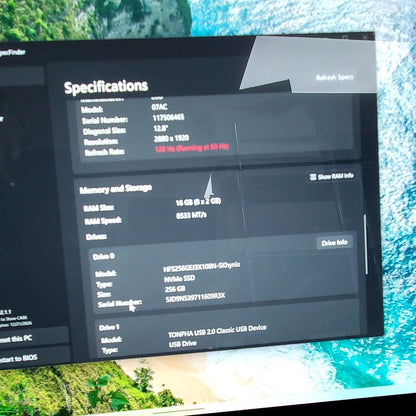Click the specifications panel vertical scrollbar
The height and width of the screenshot is (416, 416).
point(366,245)
